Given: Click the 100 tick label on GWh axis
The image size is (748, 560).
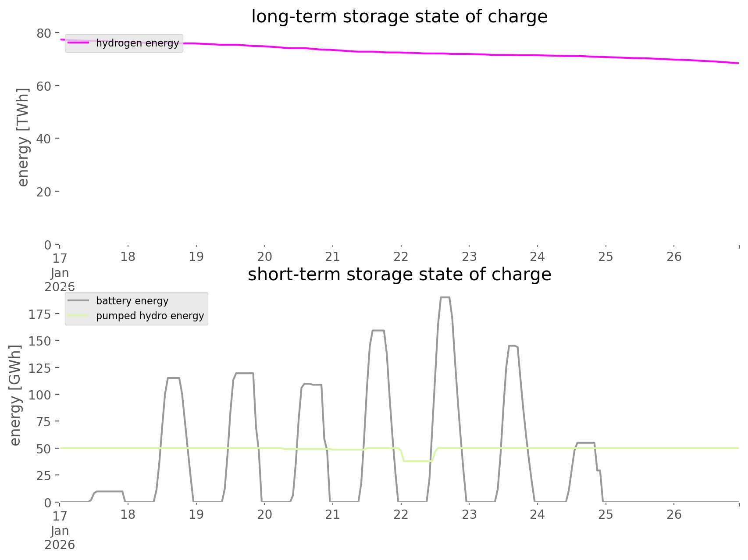Looking at the screenshot, I should pyautogui.click(x=39, y=395).
